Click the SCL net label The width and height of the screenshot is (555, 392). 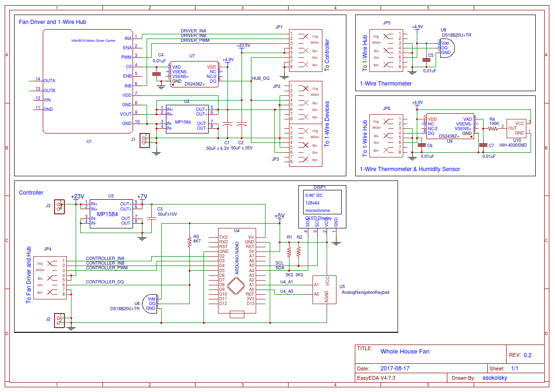280,263
